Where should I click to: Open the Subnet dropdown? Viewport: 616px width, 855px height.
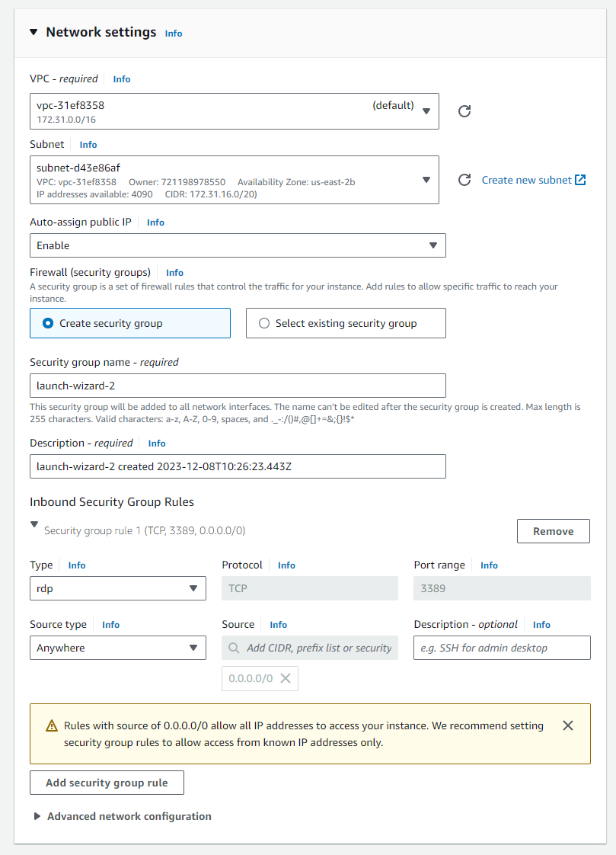235,180
